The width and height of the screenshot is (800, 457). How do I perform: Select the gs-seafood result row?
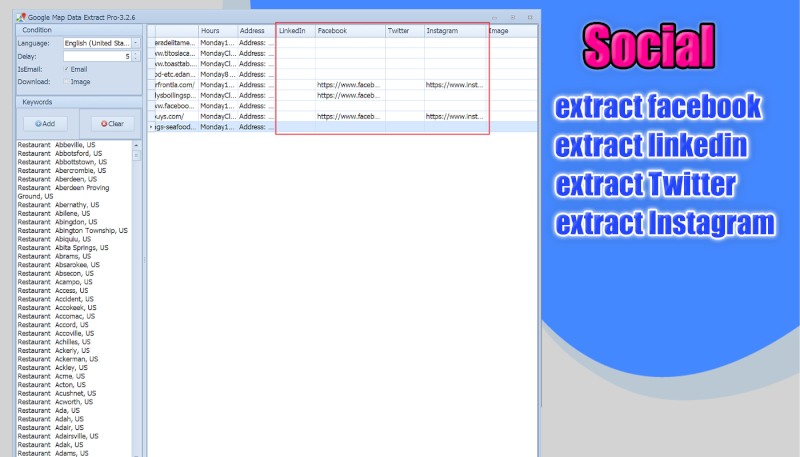(342, 127)
